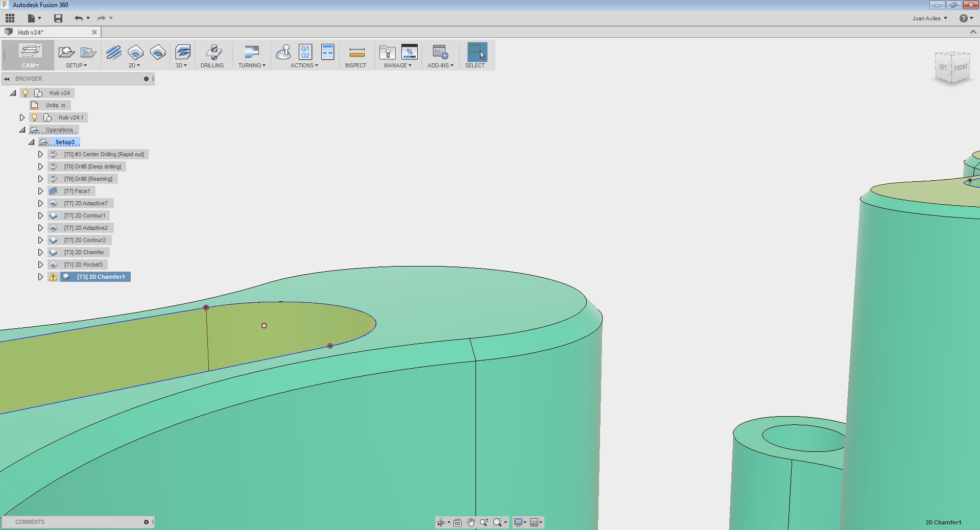This screenshot has height=530, width=980.
Task: Select the [T3] 2D Chamfer operation
Action: click(83, 252)
